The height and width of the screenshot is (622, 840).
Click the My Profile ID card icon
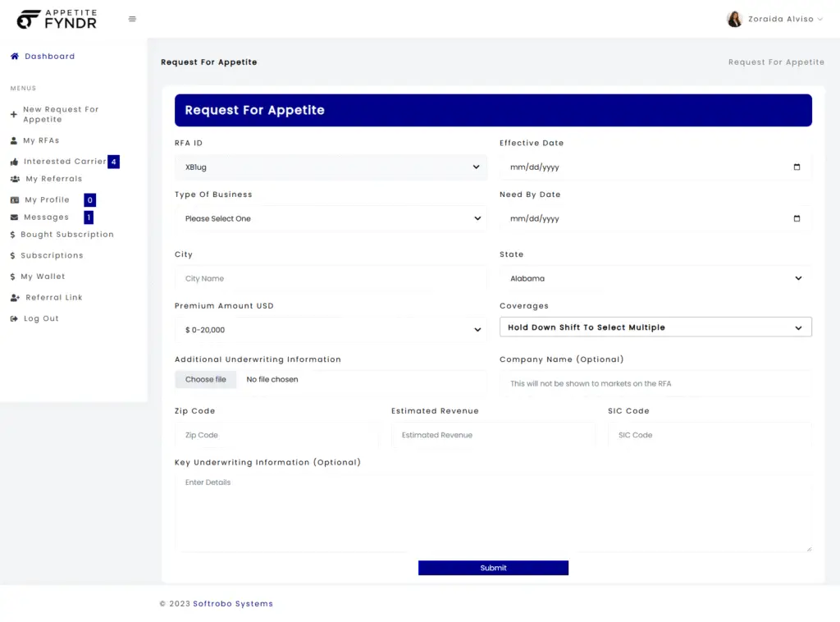click(15, 200)
